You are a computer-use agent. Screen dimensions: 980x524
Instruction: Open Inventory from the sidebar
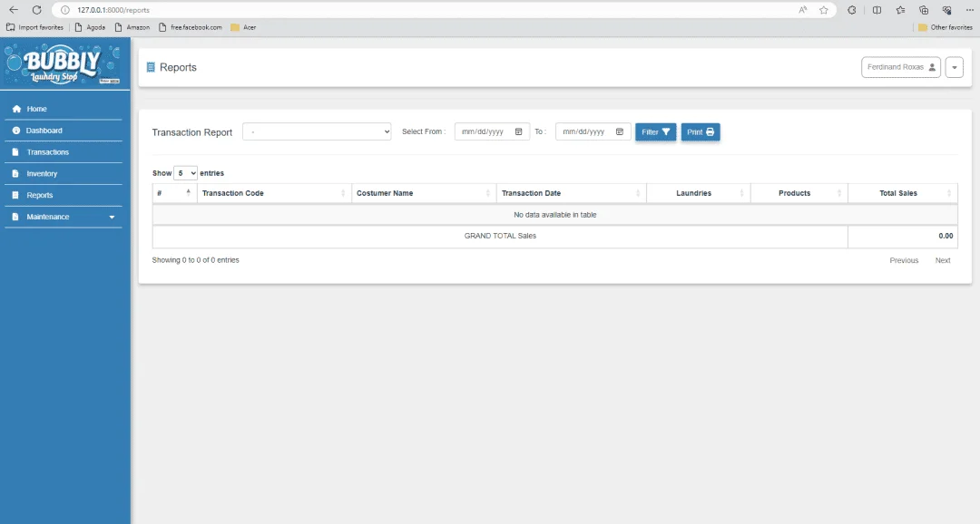(64, 174)
